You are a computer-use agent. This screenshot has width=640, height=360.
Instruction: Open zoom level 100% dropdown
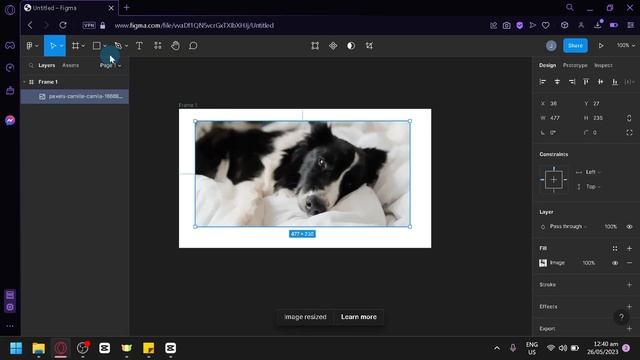point(625,45)
